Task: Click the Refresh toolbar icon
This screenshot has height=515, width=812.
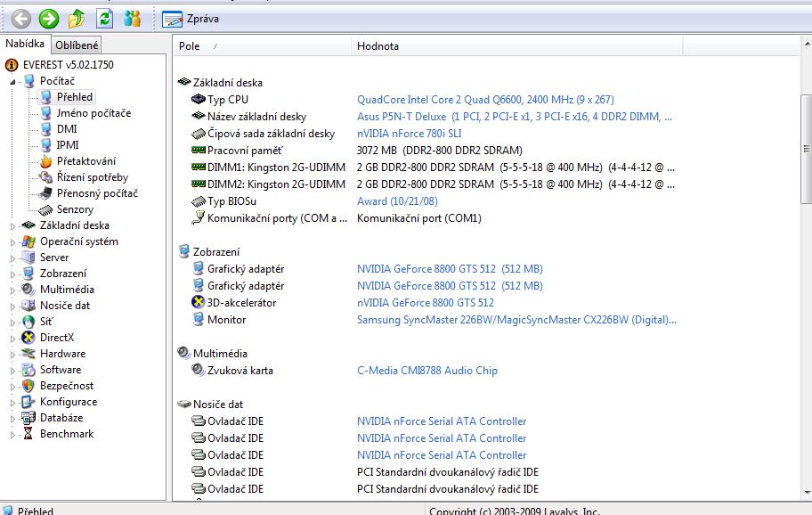Action: coord(105,18)
